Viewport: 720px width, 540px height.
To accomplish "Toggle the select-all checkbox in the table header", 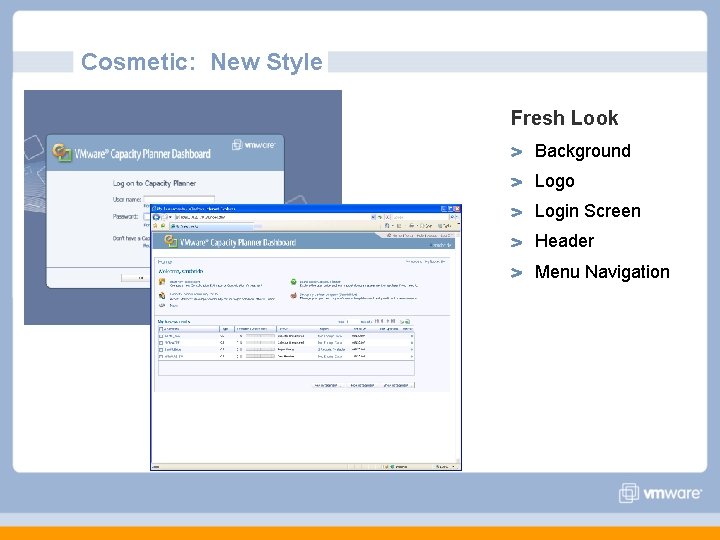I will coord(161,329).
